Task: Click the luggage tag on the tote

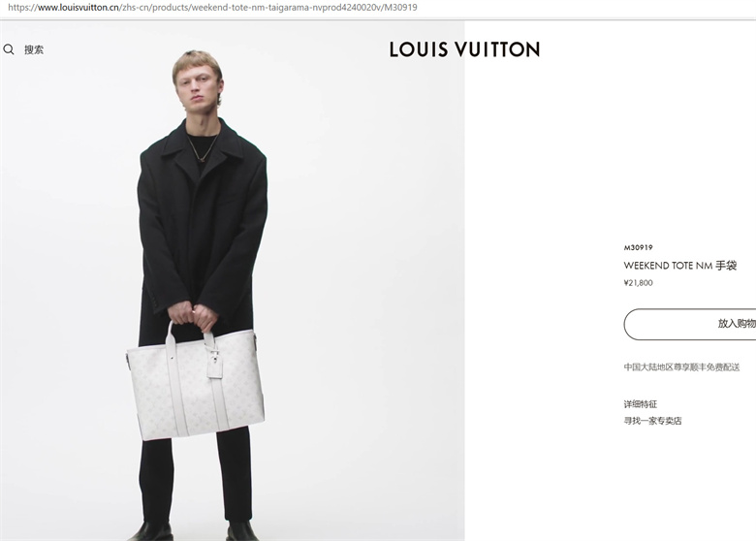Action: 214,366
